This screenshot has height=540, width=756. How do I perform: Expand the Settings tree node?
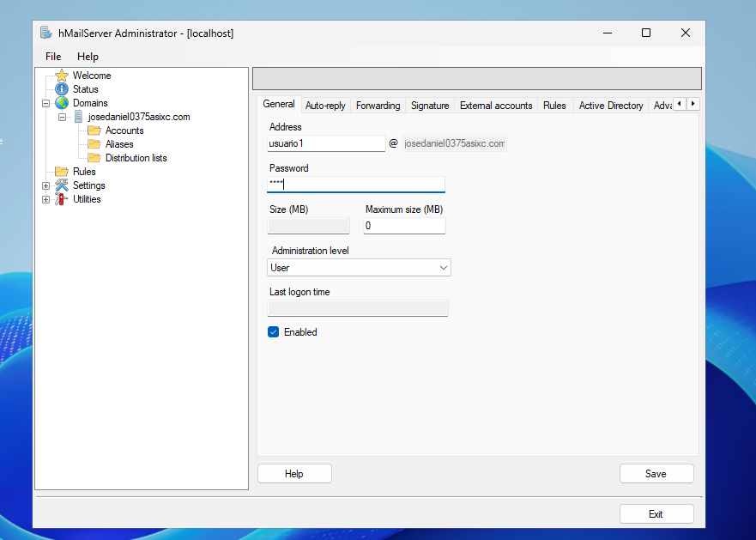[45, 185]
